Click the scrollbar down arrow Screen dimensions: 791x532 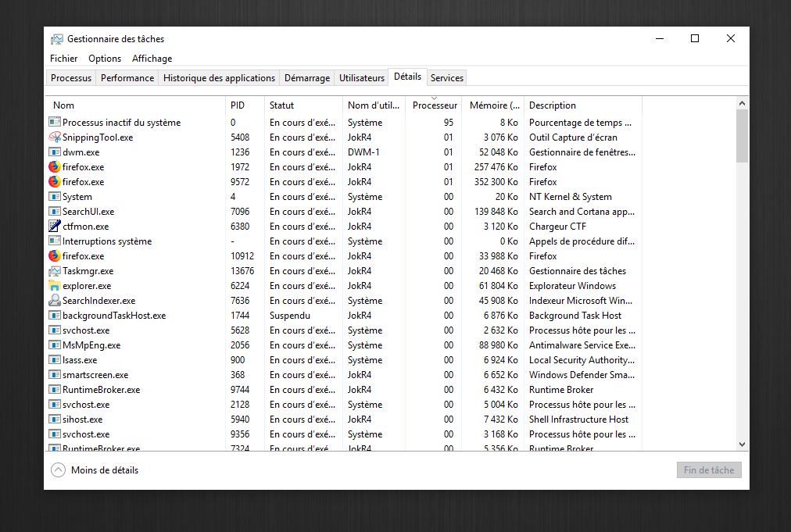point(742,445)
